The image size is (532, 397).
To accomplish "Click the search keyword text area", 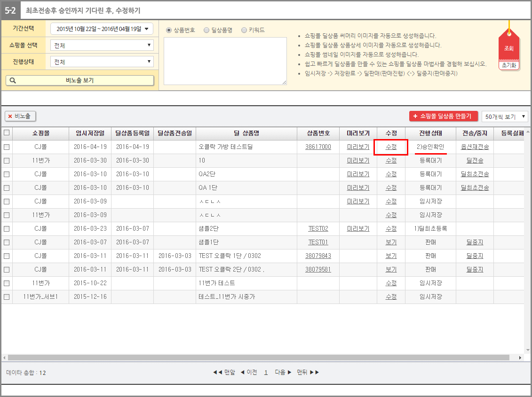I will point(225,61).
